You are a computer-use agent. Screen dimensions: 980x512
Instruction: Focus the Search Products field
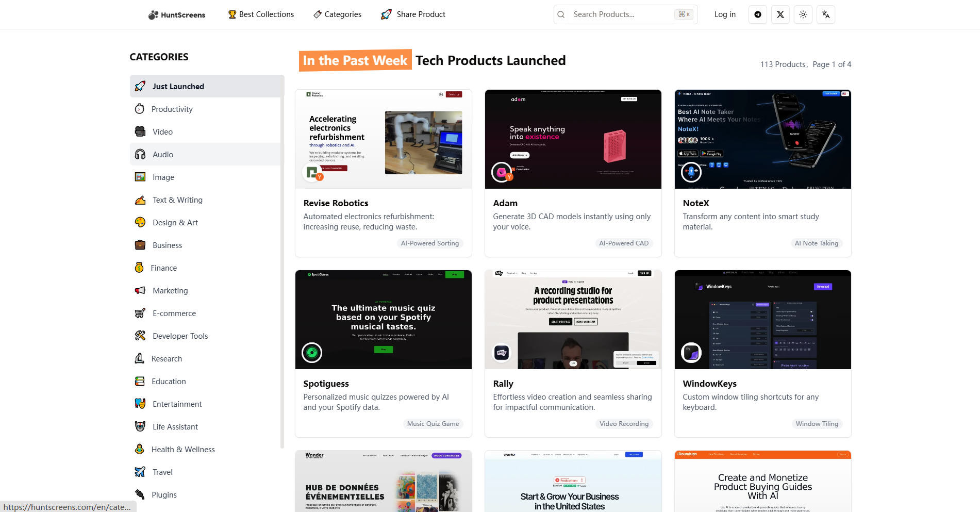tap(626, 14)
